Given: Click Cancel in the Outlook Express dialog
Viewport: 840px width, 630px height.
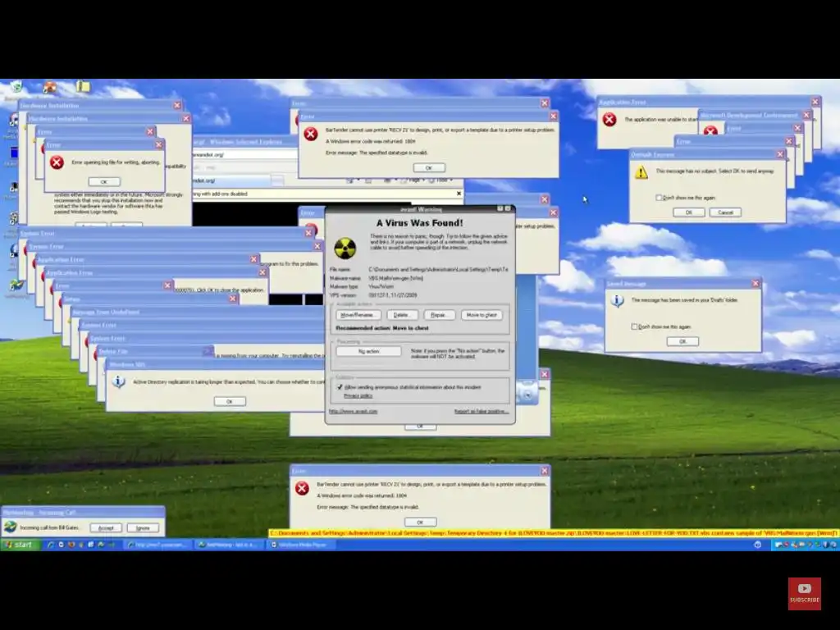Looking at the screenshot, I should pyautogui.click(x=725, y=212).
